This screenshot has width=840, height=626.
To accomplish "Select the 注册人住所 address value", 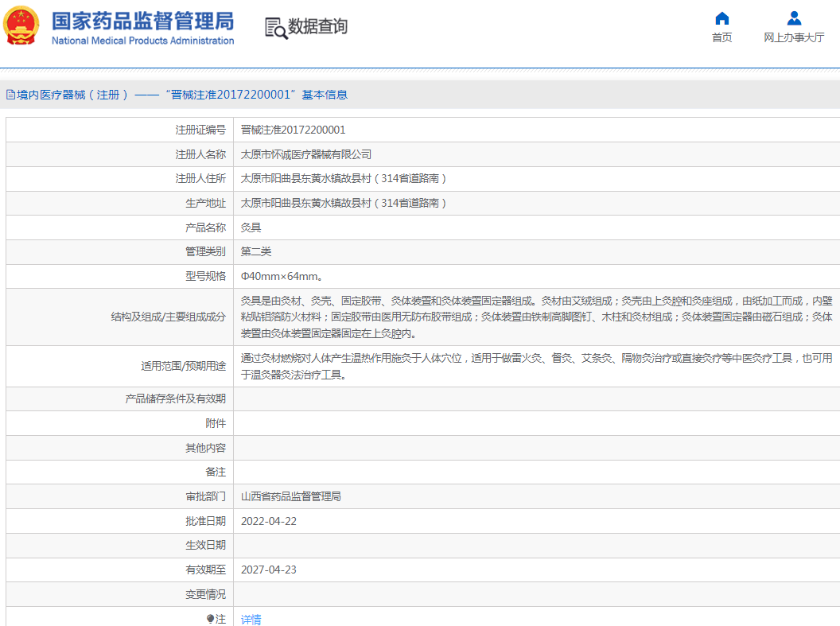I will tap(344, 178).
